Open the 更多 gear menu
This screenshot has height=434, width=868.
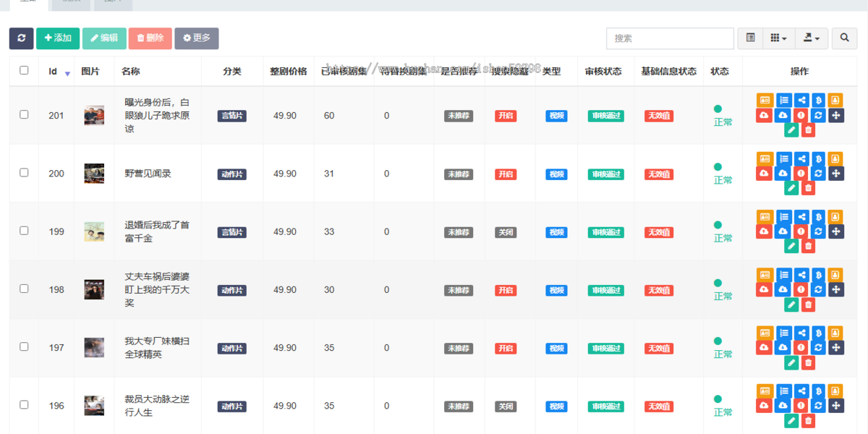click(x=197, y=38)
